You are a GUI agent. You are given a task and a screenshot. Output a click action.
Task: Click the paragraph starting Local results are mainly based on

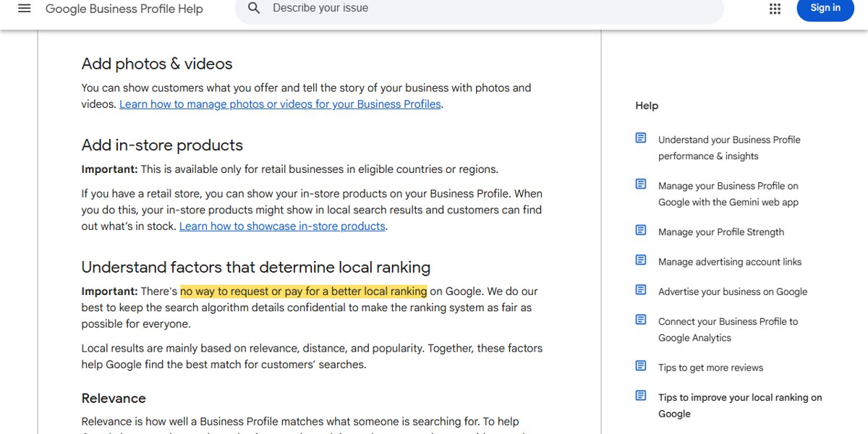click(312, 357)
